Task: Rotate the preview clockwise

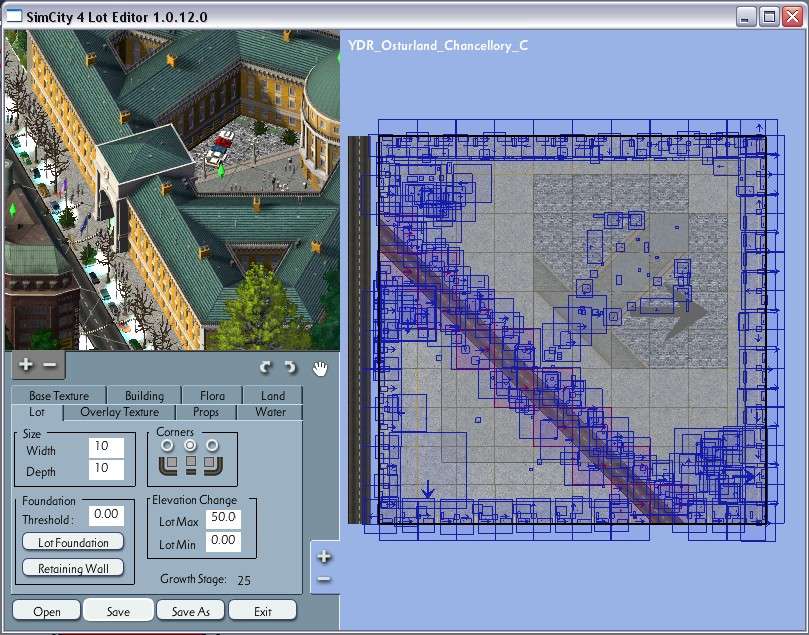Action: [x=289, y=367]
